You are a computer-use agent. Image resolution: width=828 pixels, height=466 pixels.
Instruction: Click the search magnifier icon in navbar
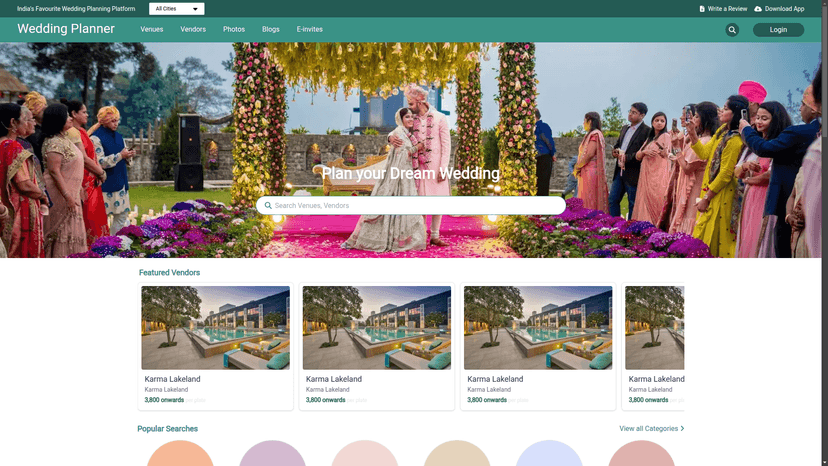pyautogui.click(x=732, y=30)
